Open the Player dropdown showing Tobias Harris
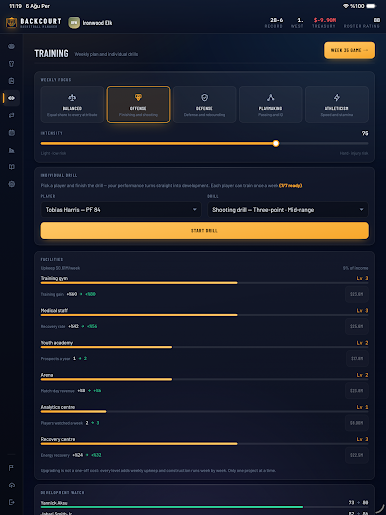Screen dimensions: 386x515 (121, 210)
